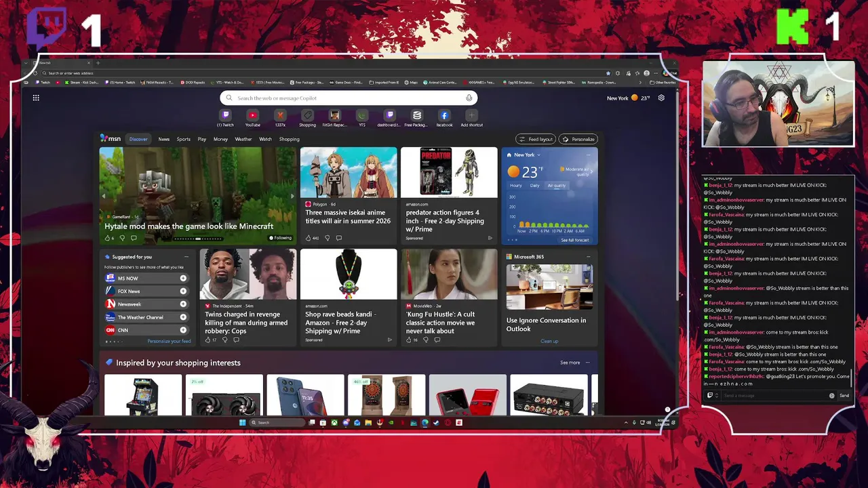Open File Explorer from the taskbar
Viewport: 868px width, 488px height.
click(x=368, y=422)
